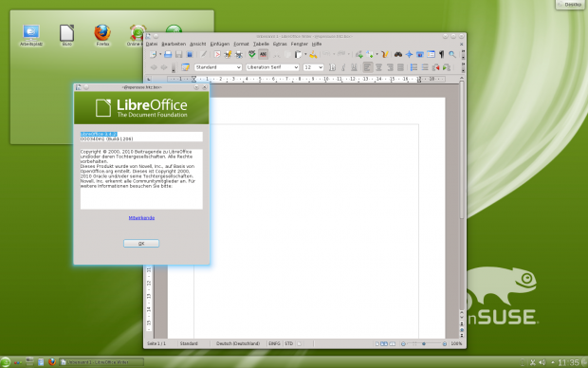
Task: Toggle Nonprinting characters pilcrow icon
Action: click(441, 55)
